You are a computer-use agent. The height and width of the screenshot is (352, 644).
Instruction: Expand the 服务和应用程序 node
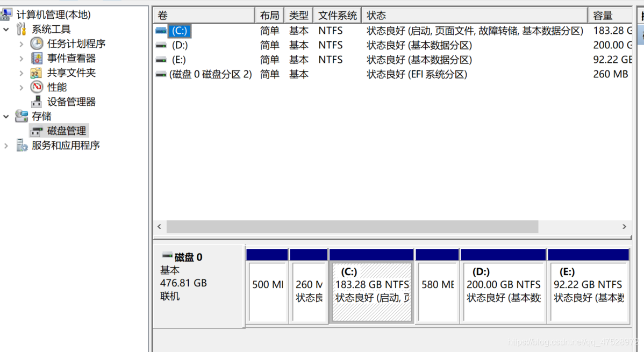pyautogui.click(x=6, y=146)
